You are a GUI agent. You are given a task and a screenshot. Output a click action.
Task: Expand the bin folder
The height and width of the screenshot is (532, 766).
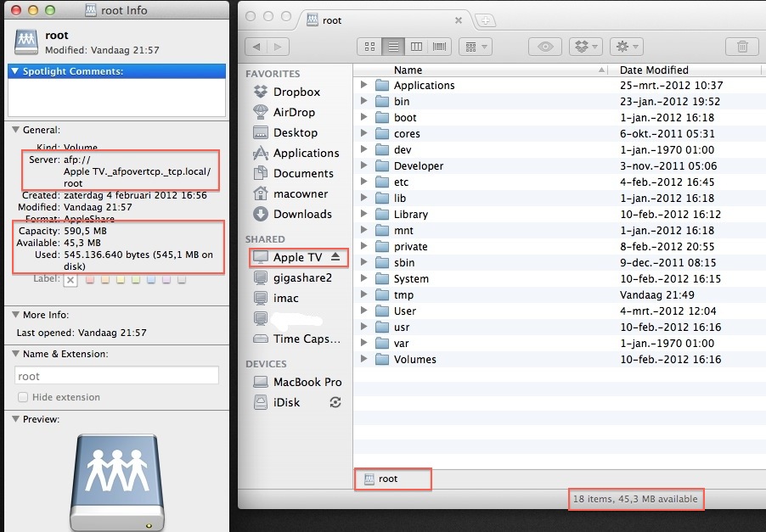[363, 101]
